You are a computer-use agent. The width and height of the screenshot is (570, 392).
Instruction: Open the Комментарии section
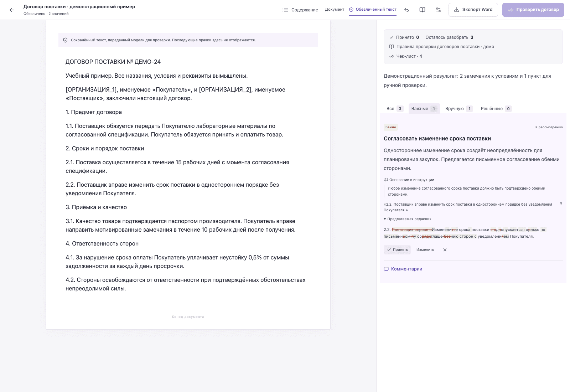click(403, 269)
